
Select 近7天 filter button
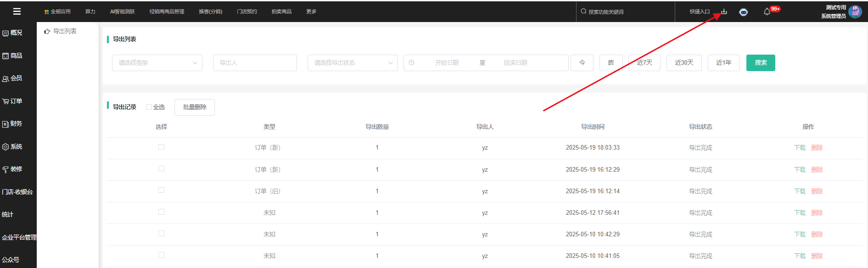(644, 63)
